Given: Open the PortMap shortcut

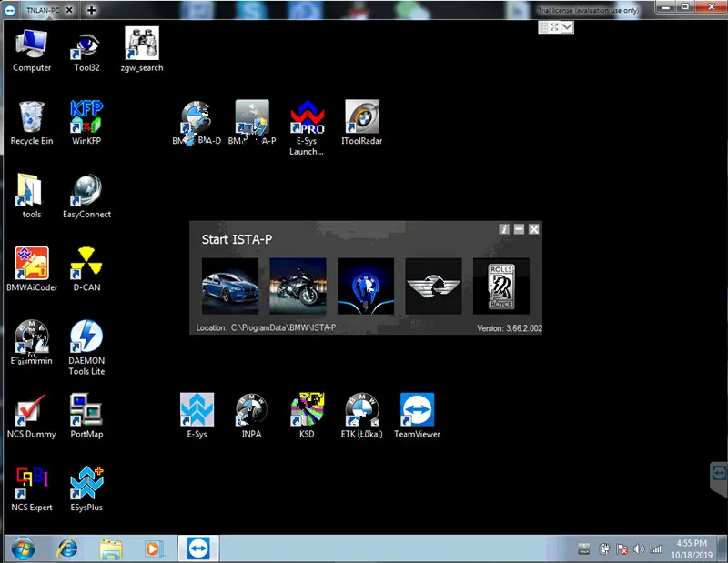Looking at the screenshot, I should [86, 417].
